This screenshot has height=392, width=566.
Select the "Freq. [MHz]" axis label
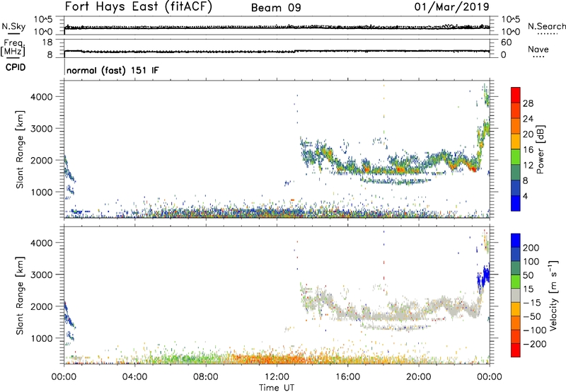point(13,48)
